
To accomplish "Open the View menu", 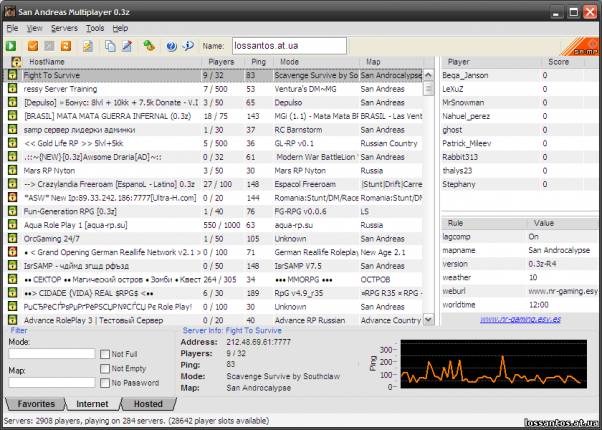I will pos(35,28).
